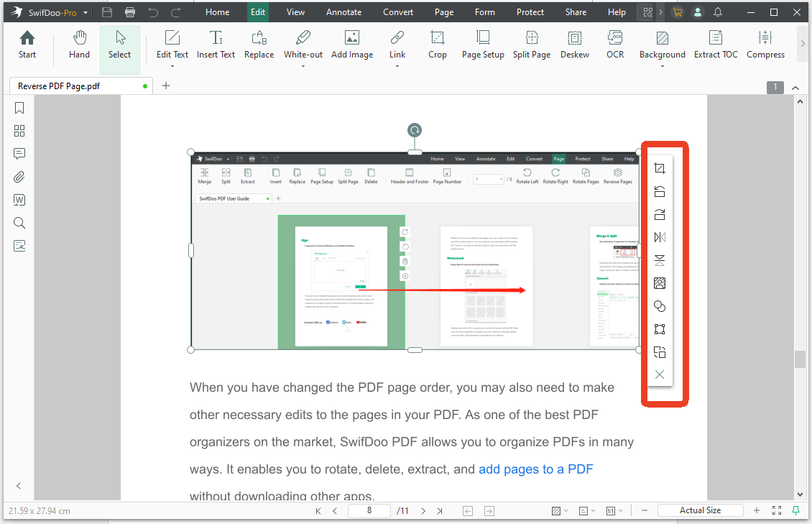Open the Share tab
The height and width of the screenshot is (524, 812).
576,12
